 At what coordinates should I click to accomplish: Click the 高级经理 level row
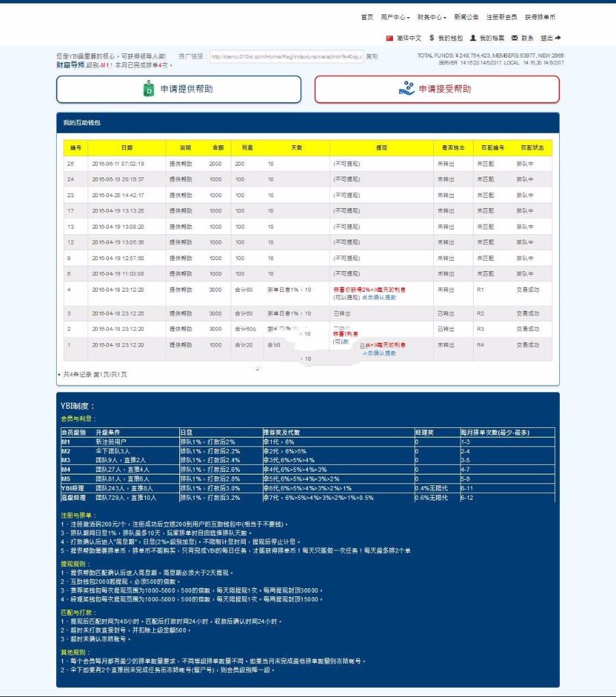pyautogui.click(x=307, y=498)
